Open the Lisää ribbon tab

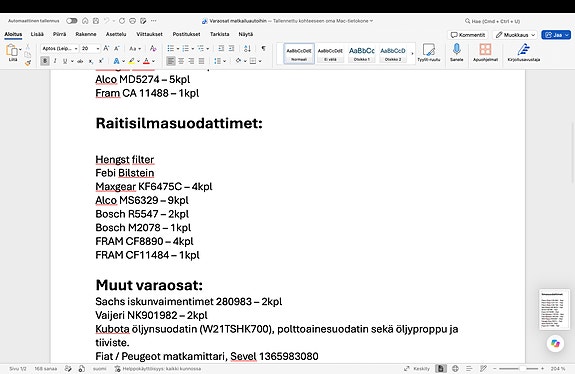pyautogui.click(x=37, y=34)
